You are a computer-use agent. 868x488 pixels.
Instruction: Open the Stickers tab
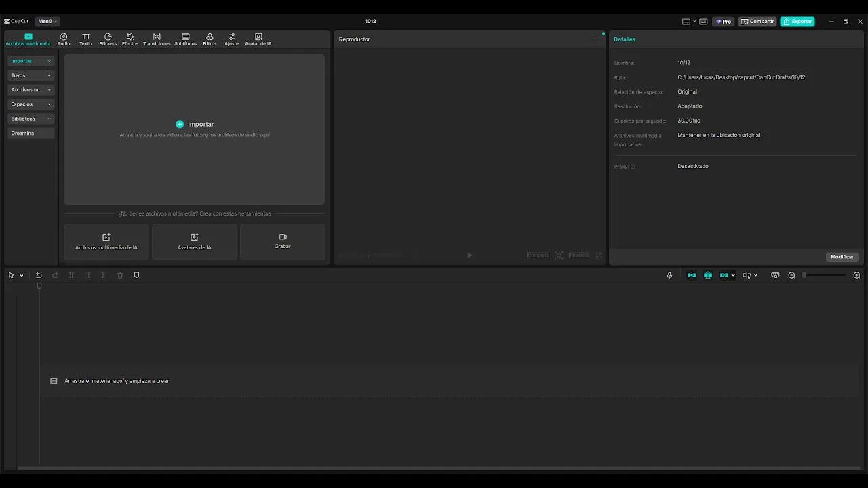click(x=108, y=39)
